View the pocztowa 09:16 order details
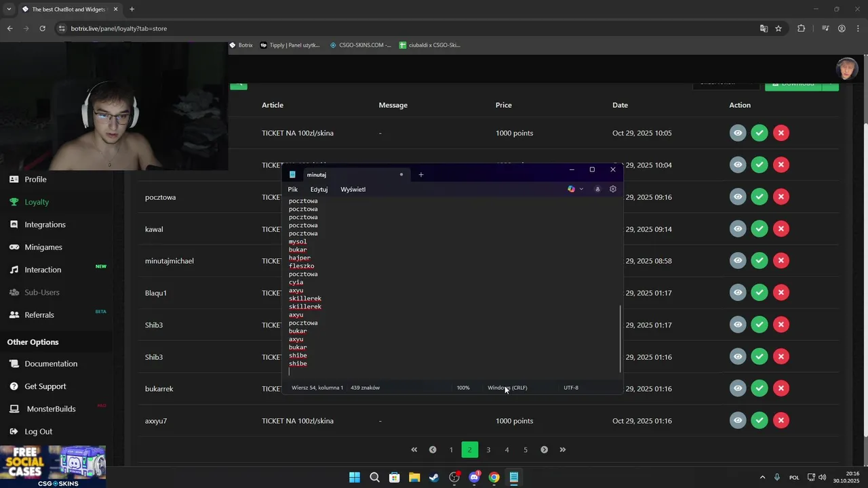This screenshot has width=868, height=488. (x=738, y=197)
